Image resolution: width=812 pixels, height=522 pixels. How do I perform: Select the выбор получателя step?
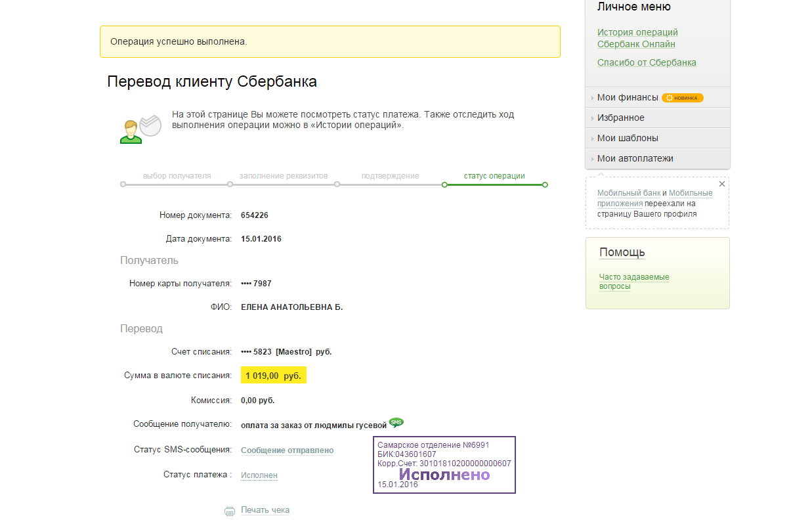click(x=177, y=176)
